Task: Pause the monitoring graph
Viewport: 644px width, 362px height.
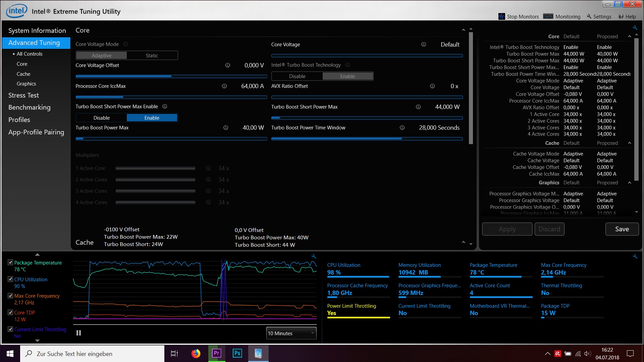Action: click(78, 333)
